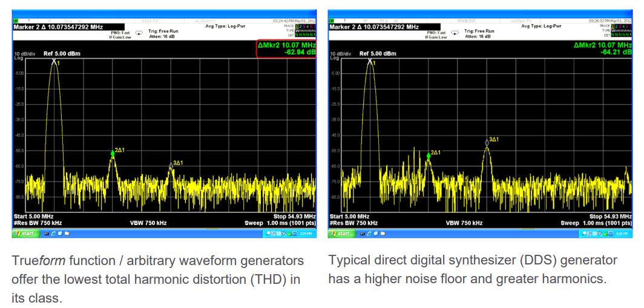Click the ΔMkr2 -64.21 dB readout on right
The width and height of the screenshot is (644, 308).
[x=602, y=49]
